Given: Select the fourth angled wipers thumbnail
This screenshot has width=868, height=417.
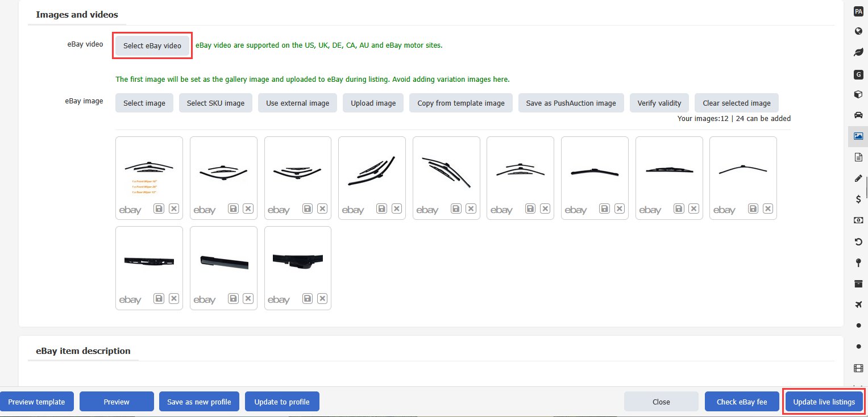Looking at the screenshot, I should point(372,170).
